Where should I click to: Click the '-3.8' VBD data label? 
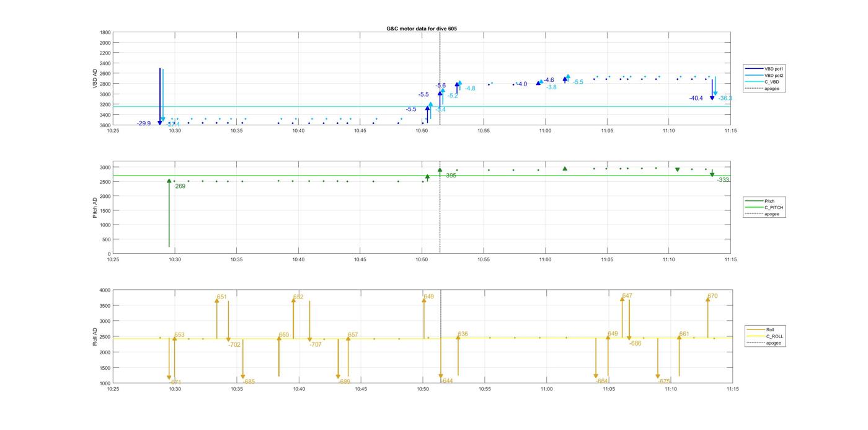click(x=551, y=87)
